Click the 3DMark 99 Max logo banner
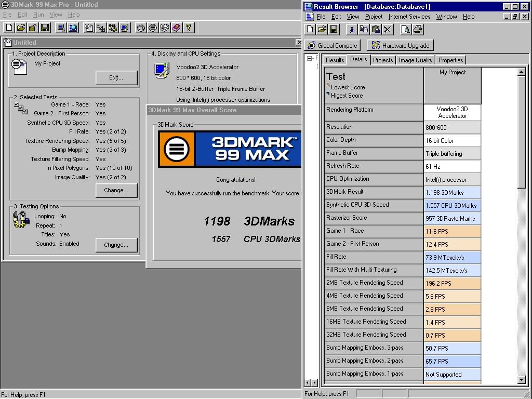 click(230, 149)
